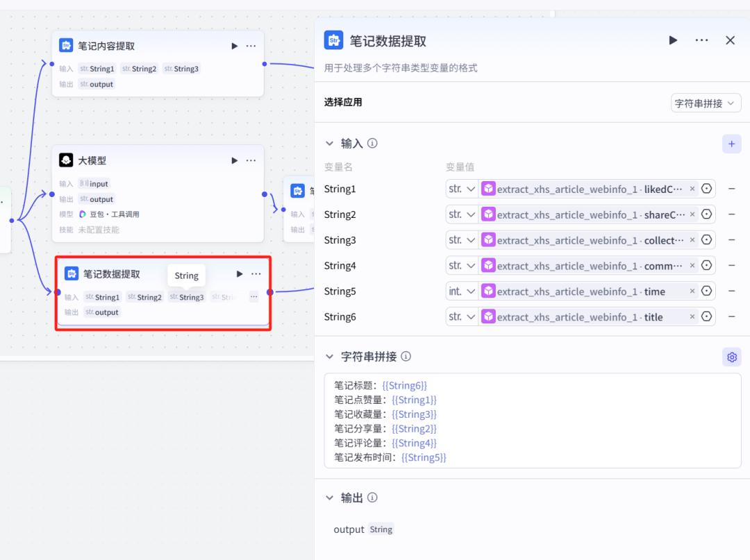This screenshot has height=560, width=750.
Task: Show info tooltip next to 输入
Action: point(373,144)
